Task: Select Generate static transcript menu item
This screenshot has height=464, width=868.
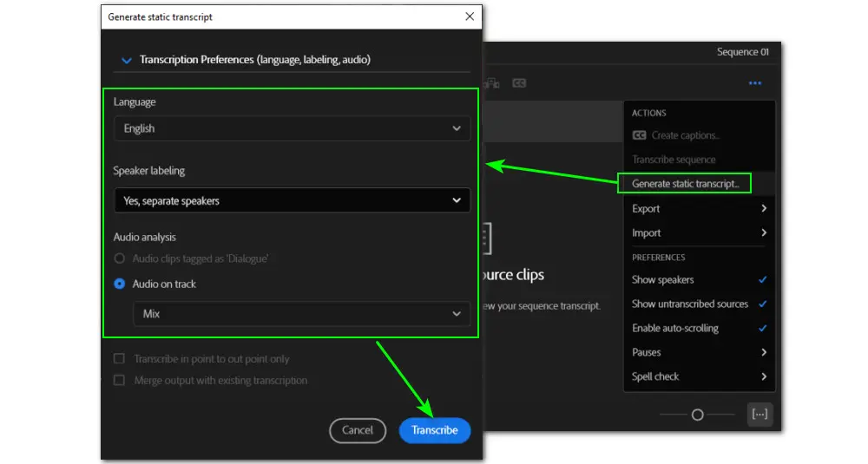Action: [x=684, y=184]
